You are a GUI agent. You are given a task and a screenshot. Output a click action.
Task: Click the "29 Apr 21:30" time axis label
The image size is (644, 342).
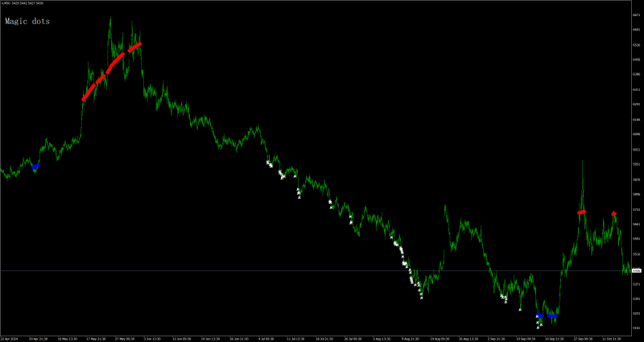point(38,339)
